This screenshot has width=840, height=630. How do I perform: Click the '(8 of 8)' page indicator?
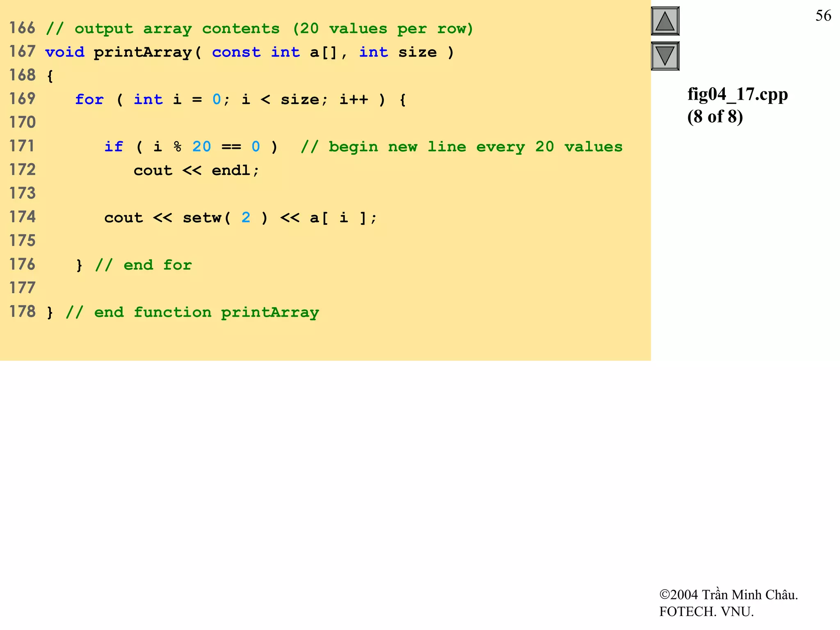pyautogui.click(x=715, y=117)
